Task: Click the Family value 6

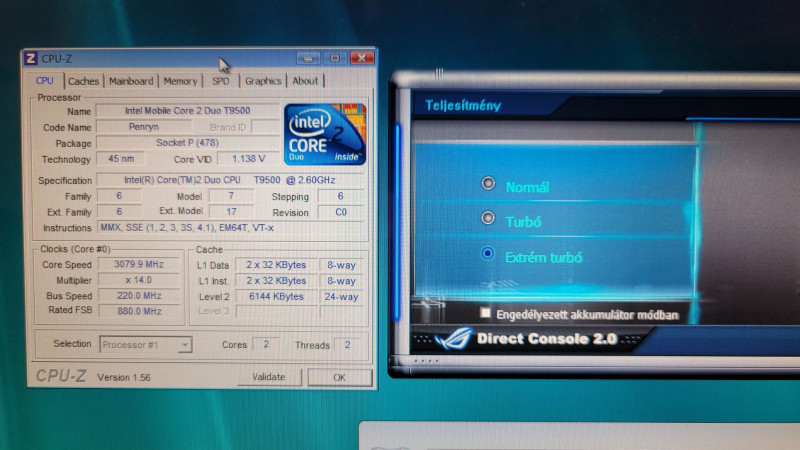Action: pos(119,196)
